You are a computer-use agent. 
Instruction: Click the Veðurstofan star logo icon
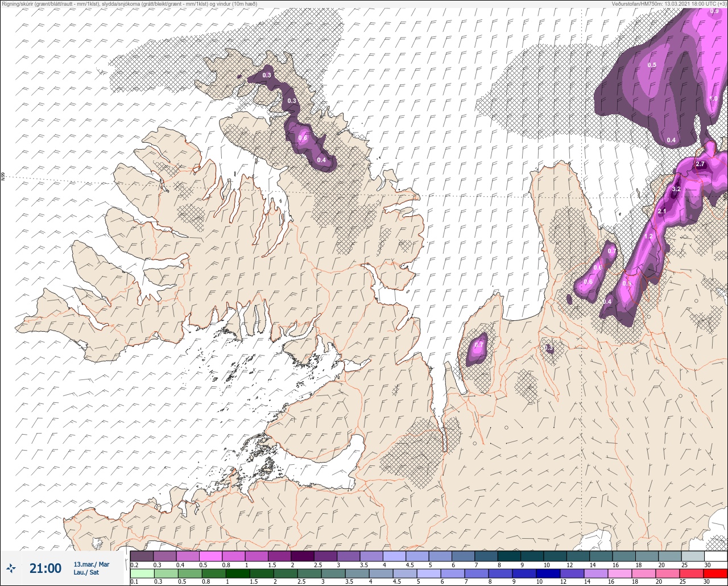click(x=11, y=568)
